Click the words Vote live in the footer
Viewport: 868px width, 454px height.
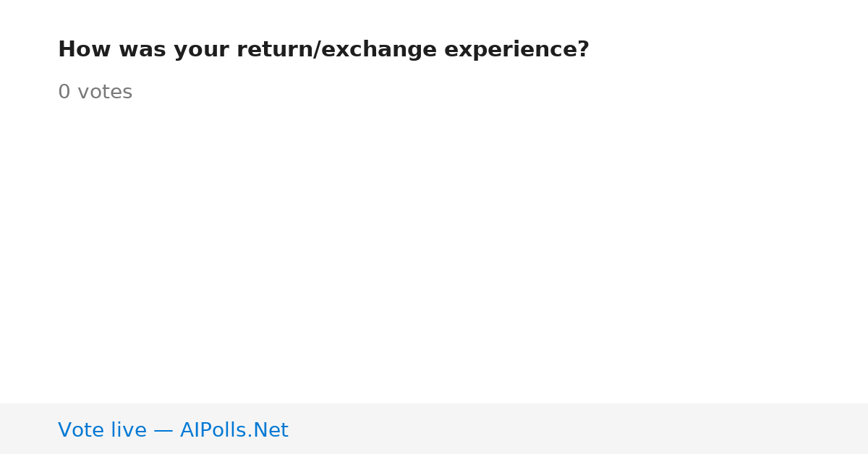coord(102,430)
